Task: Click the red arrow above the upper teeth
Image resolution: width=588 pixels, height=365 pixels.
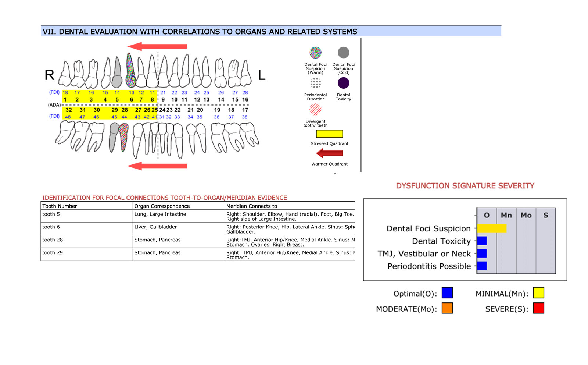Action: (x=157, y=46)
